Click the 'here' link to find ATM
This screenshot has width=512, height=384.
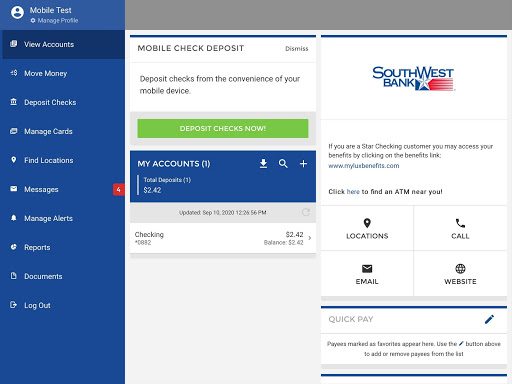pyautogui.click(x=353, y=192)
